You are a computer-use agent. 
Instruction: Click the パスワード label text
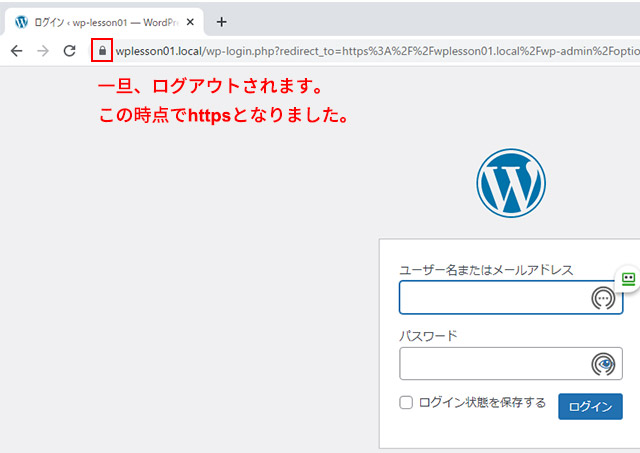[x=428, y=336]
